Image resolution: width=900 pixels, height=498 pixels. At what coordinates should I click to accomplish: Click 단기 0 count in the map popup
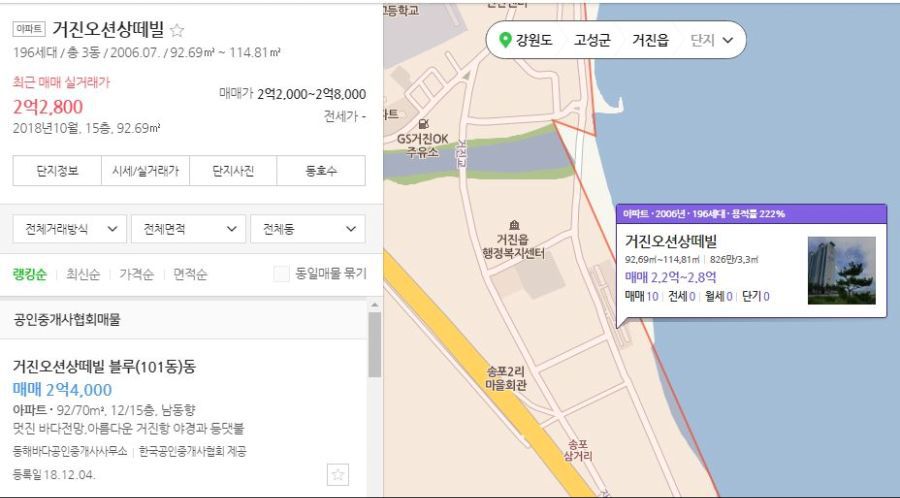point(756,296)
